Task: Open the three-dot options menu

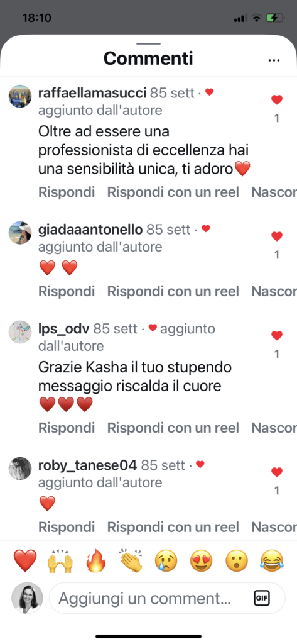Action: tap(274, 60)
